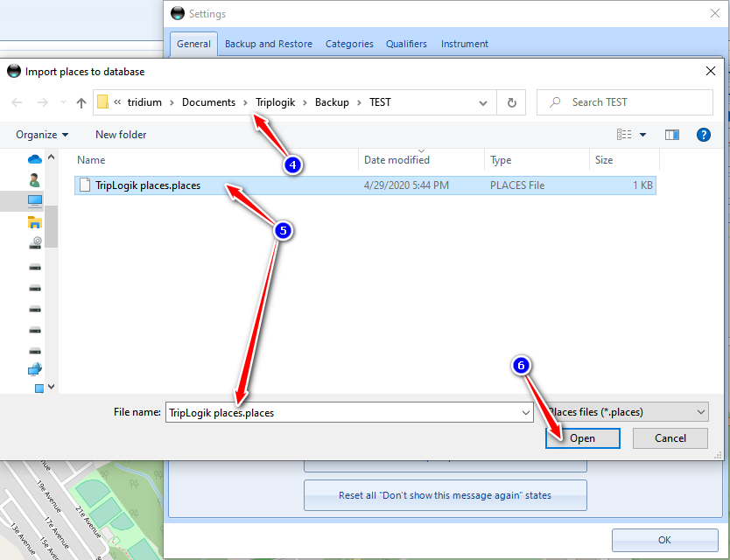The width and height of the screenshot is (730, 560).
Task: Click the Open button
Action: tap(582, 438)
